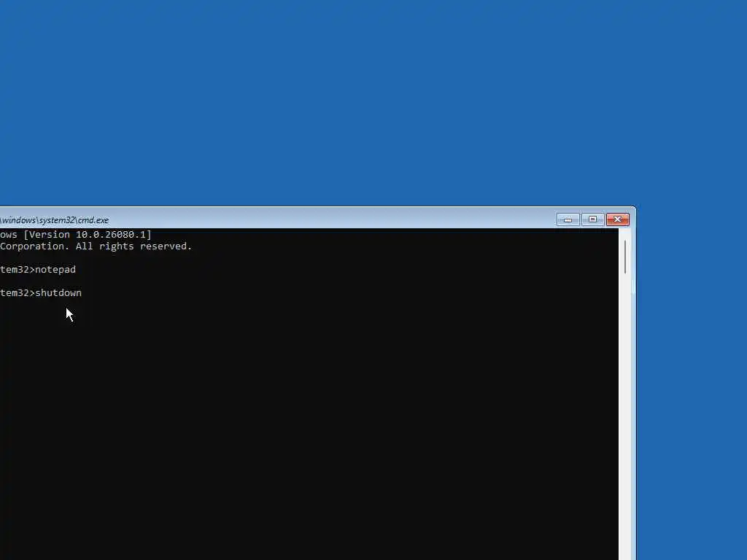This screenshot has height=560, width=747.
Task: Click the cmd.exe window title text
Action: click(x=54, y=220)
